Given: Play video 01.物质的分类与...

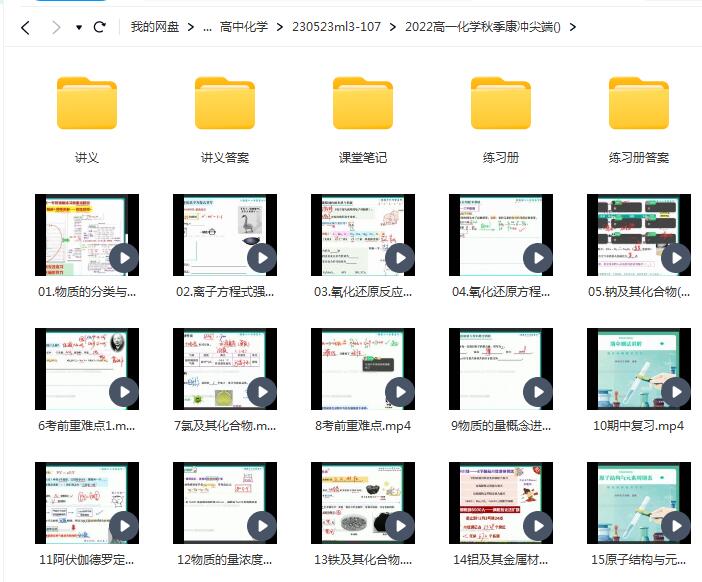Looking at the screenshot, I should (x=124, y=259).
